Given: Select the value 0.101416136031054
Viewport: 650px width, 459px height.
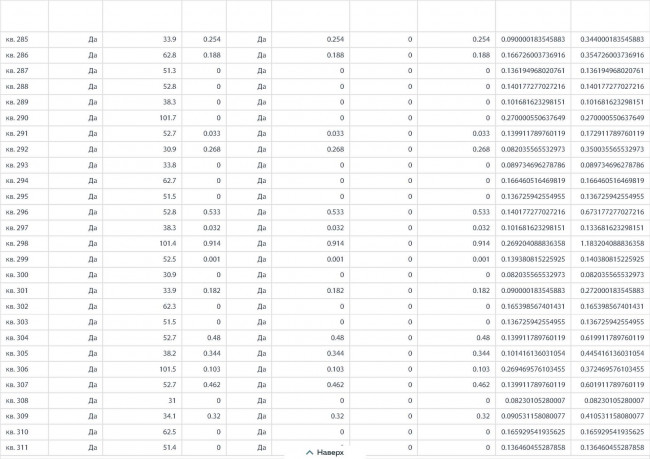Looking at the screenshot, I should [533, 353].
